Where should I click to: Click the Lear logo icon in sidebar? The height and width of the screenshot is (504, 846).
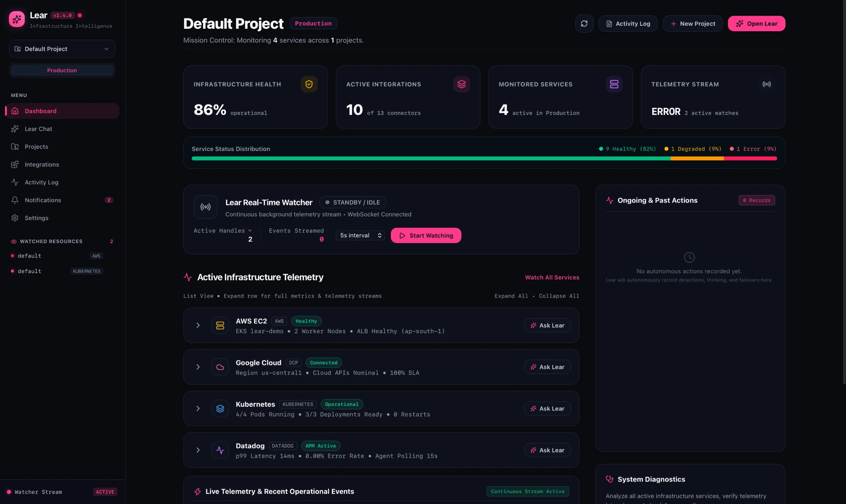tap(17, 19)
